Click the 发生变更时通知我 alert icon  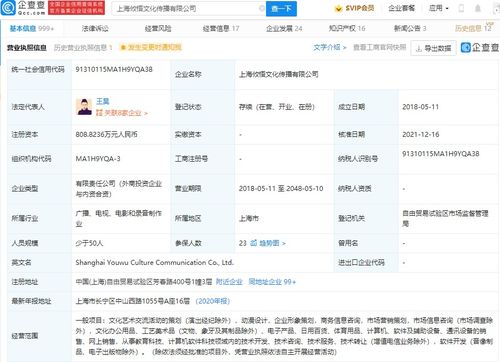click(123, 48)
